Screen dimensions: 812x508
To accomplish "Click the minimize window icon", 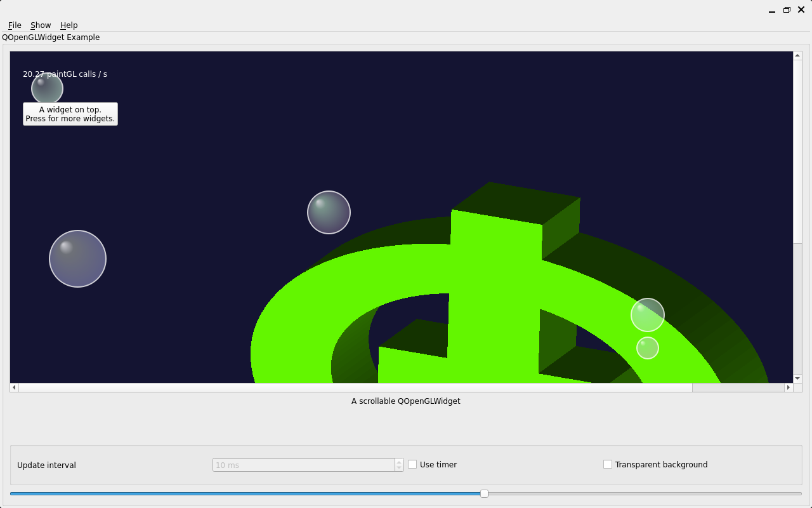I will (x=772, y=10).
